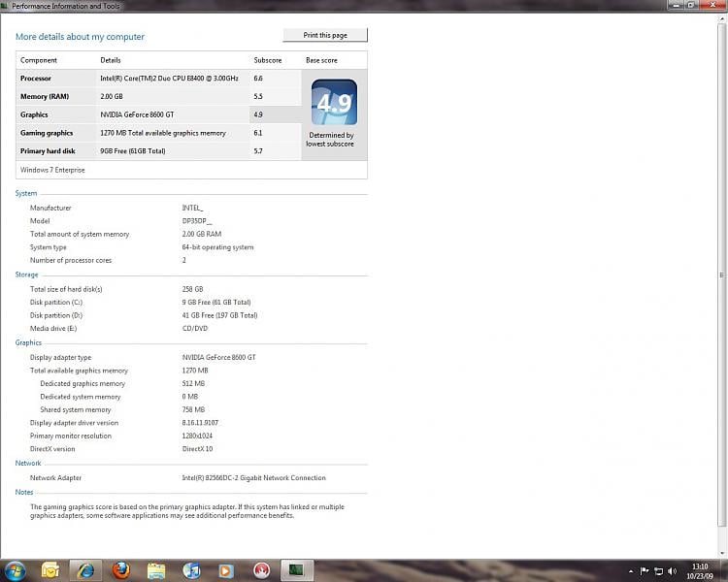728x582 pixels.
Task: Launch Firefox from the taskbar
Action: (x=121, y=570)
